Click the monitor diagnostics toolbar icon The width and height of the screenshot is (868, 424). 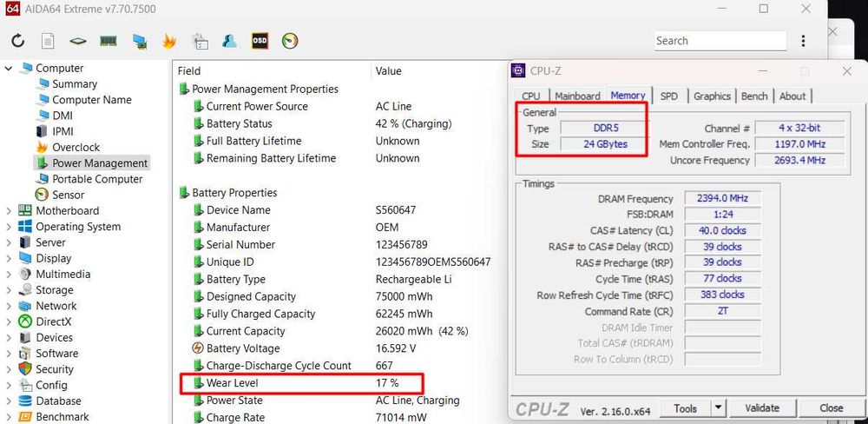click(139, 41)
